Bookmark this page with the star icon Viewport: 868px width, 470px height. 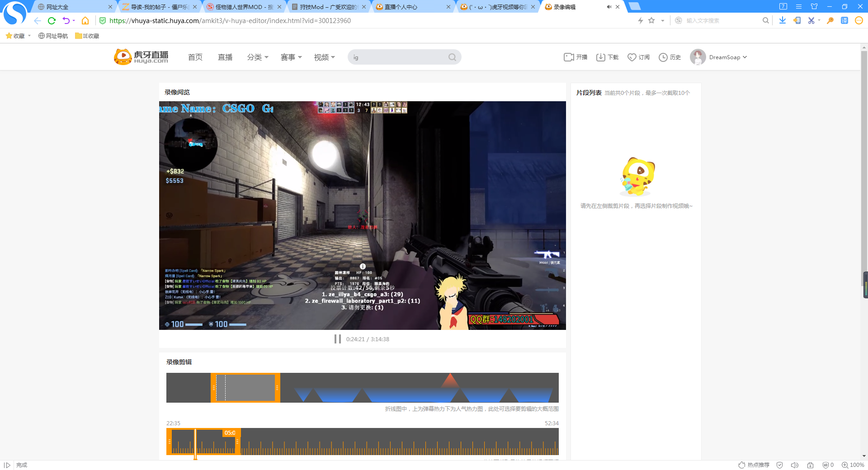tap(651, 20)
